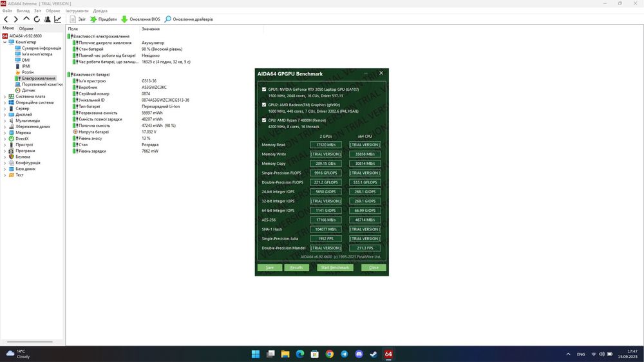Open Оновлення BIOS update toolbar item
This screenshot has height=362, width=644.
[140, 19]
